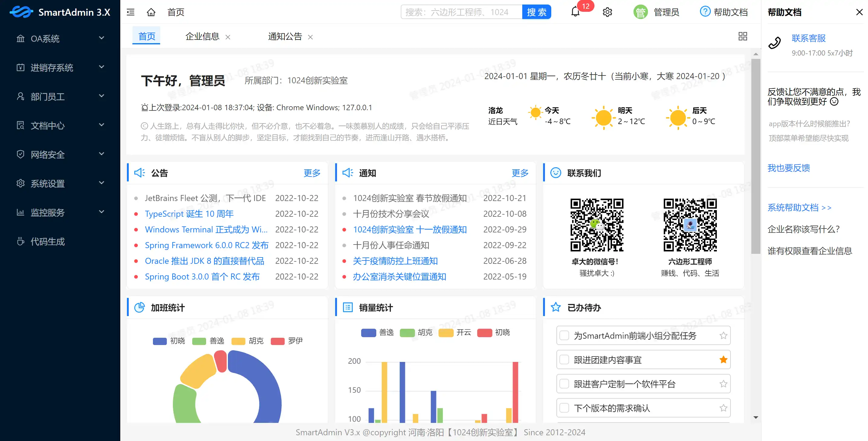Check the 为SmartAdmin前端小组分配任务 checkbox
The width and height of the screenshot is (868, 441).
click(x=564, y=335)
